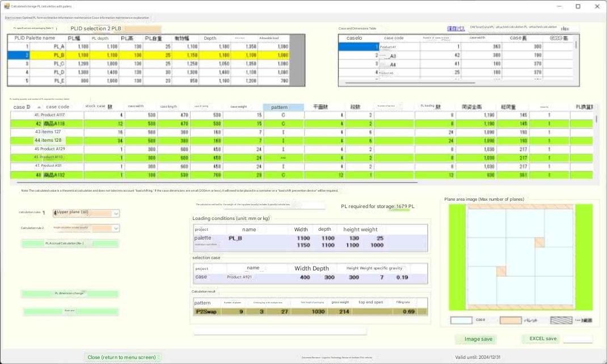Image resolution: width=607 pixels, height=364 pixels.
Task: Click the pattern column header
Action: click(x=283, y=107)
